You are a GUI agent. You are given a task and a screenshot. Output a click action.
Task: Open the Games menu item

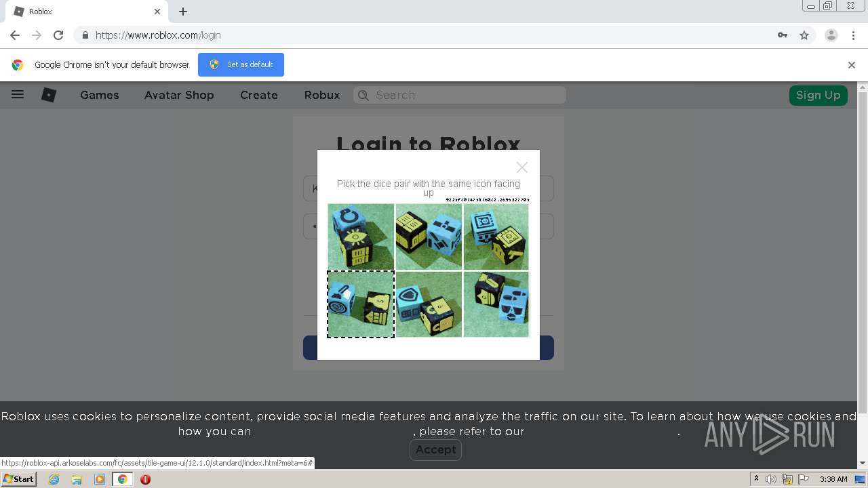coord(100,95)
